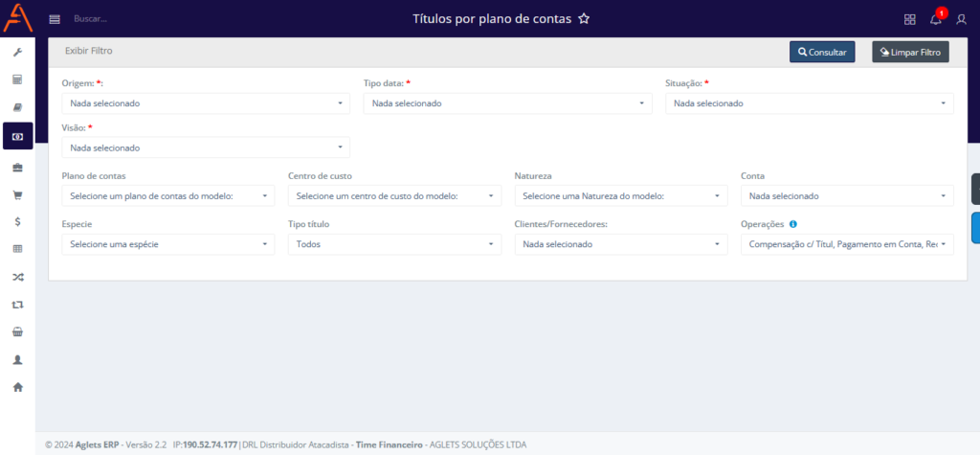Expand the Plano de contas selector
The width and height of the screenshot is (980, 455).
pyautogui.click(x=168, y=196)
